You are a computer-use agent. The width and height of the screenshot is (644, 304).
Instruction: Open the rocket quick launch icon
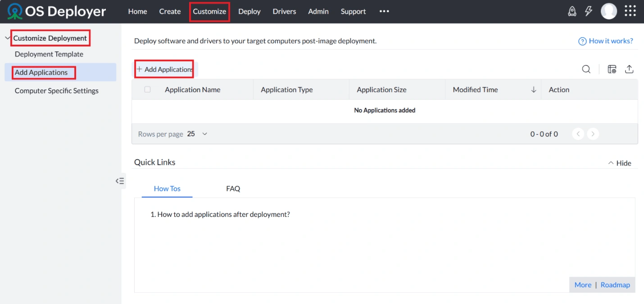tap(572, 11)
